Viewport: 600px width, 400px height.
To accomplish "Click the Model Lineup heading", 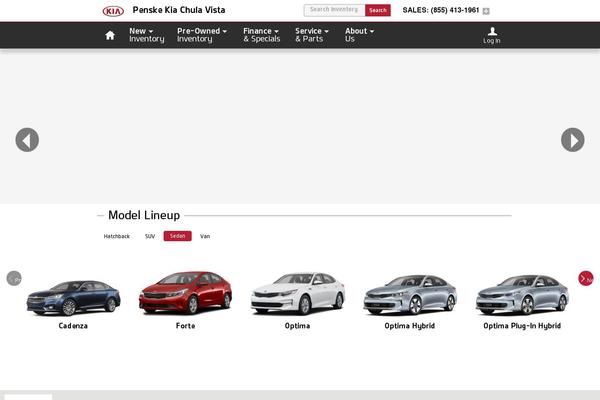I will pos(144,215).
